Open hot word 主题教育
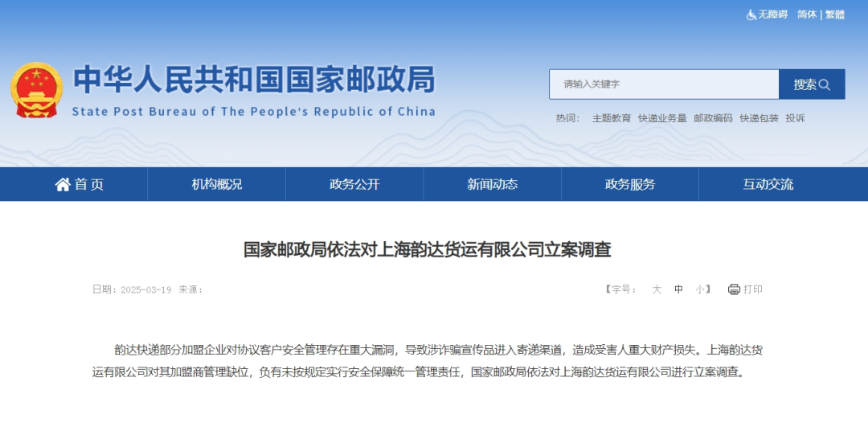The image size is (868, 443). (611, 118)
